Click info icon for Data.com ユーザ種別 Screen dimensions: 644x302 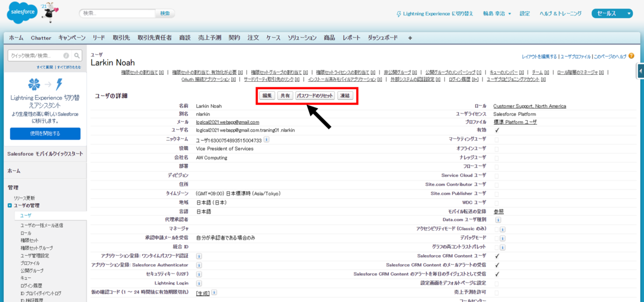click(x=497, y=220)
